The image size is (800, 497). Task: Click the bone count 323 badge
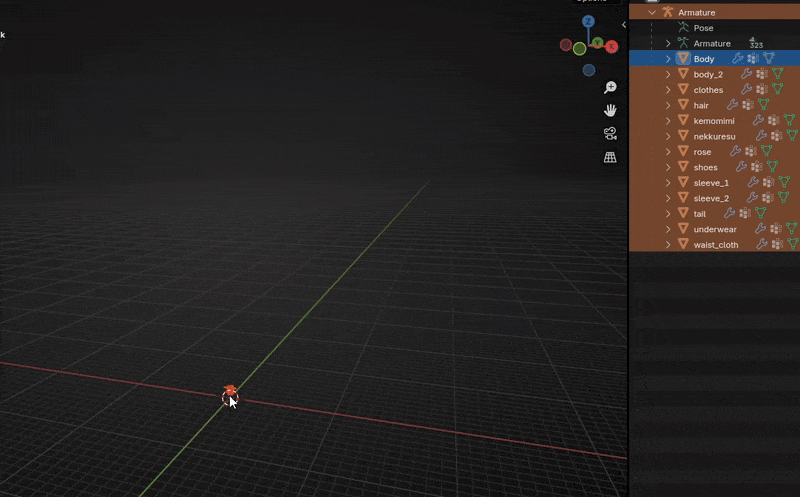click(x=756, y=43)
